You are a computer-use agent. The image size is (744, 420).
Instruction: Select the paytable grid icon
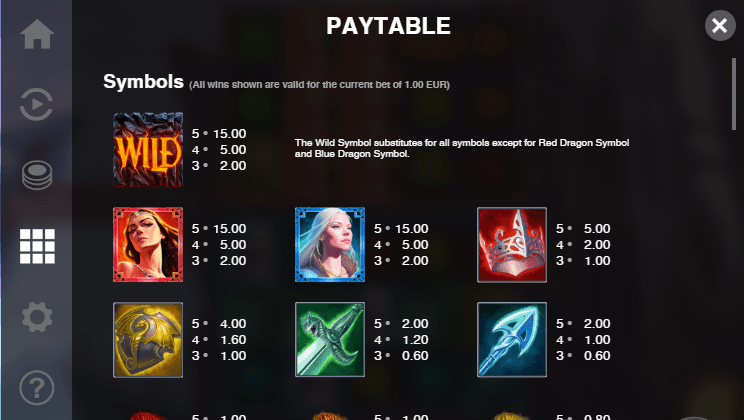tap(37, 246)
